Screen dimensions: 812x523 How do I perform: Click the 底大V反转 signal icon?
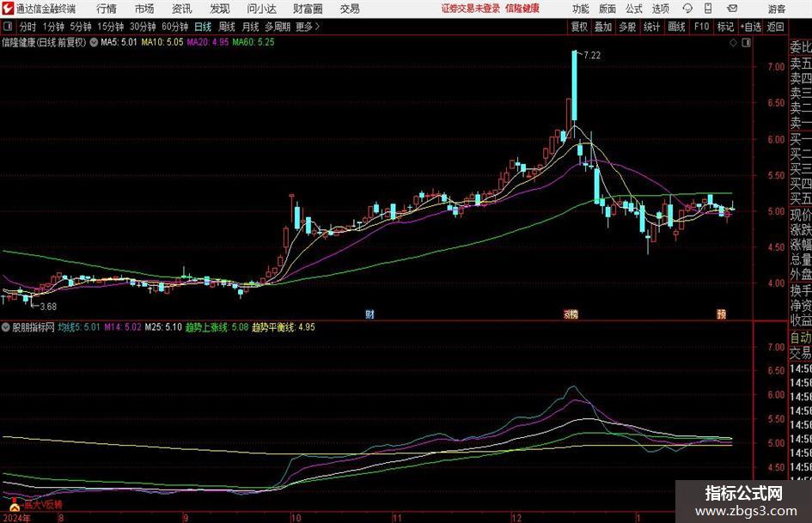(x=15, y=506)
